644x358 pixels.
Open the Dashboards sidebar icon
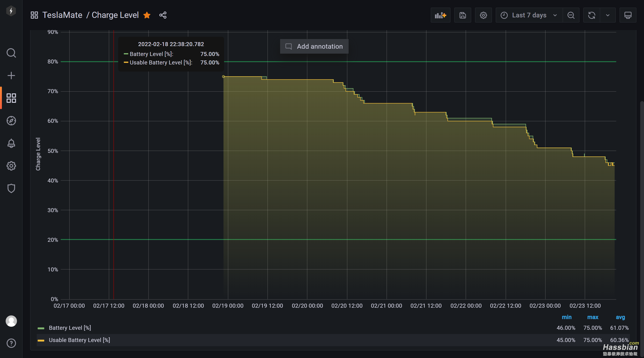click(11, 98)
